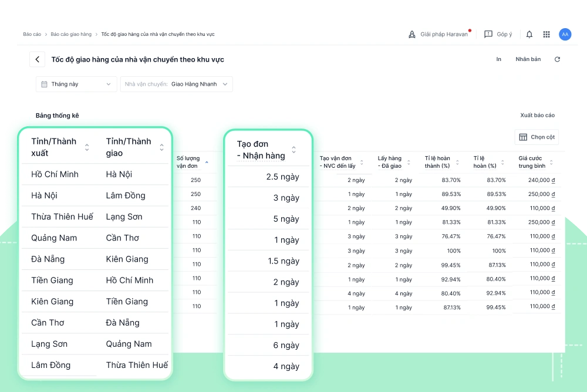Open the Giải pháp Haravan rocket icon

[x=412, y=35]
